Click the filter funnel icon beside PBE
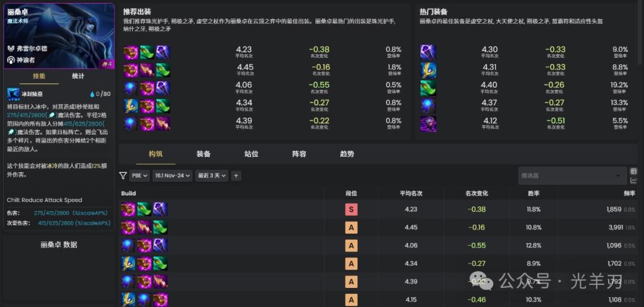 [x=123, y=176]
